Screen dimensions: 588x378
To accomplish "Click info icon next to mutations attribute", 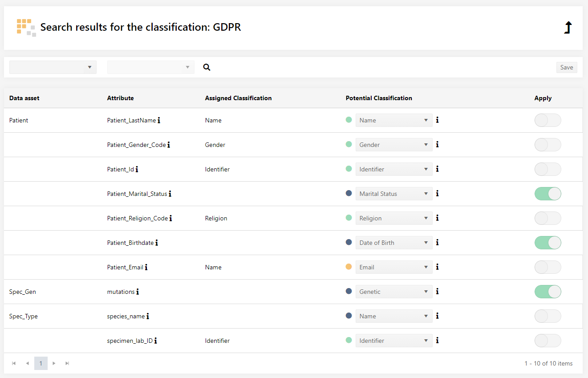I will coord(138,292).
